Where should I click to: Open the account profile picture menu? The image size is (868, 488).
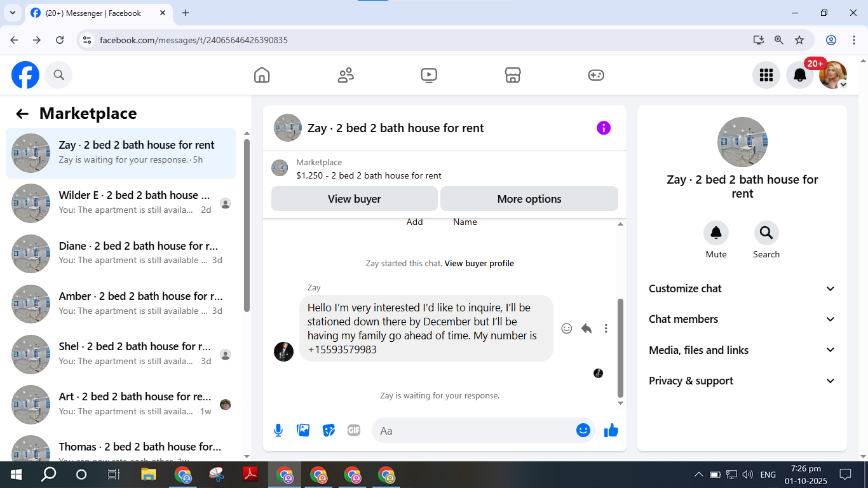833,75
